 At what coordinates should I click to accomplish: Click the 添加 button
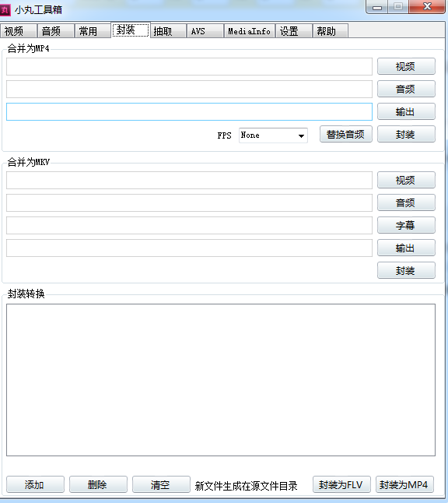coord(35,484)
